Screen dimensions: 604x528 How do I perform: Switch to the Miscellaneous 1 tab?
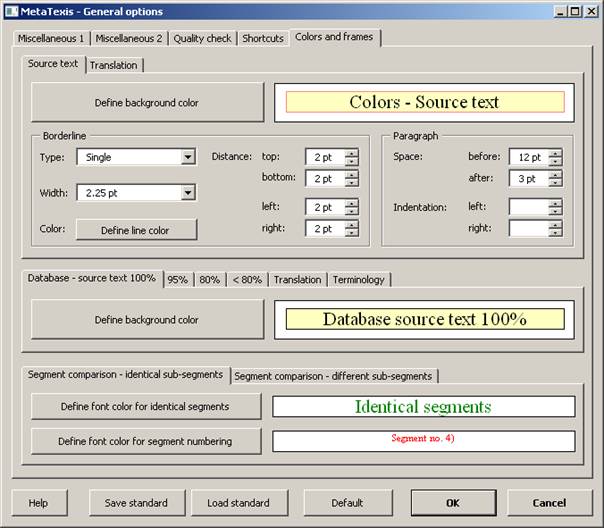[51, 39]
